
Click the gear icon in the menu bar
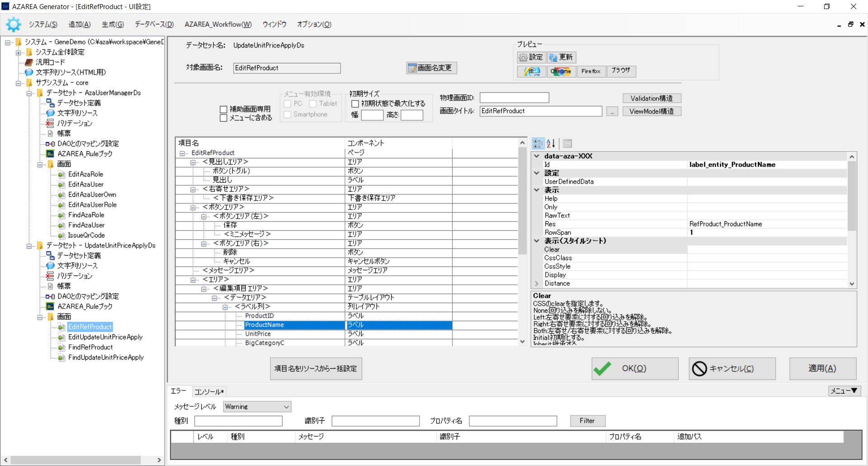(13, 24)
